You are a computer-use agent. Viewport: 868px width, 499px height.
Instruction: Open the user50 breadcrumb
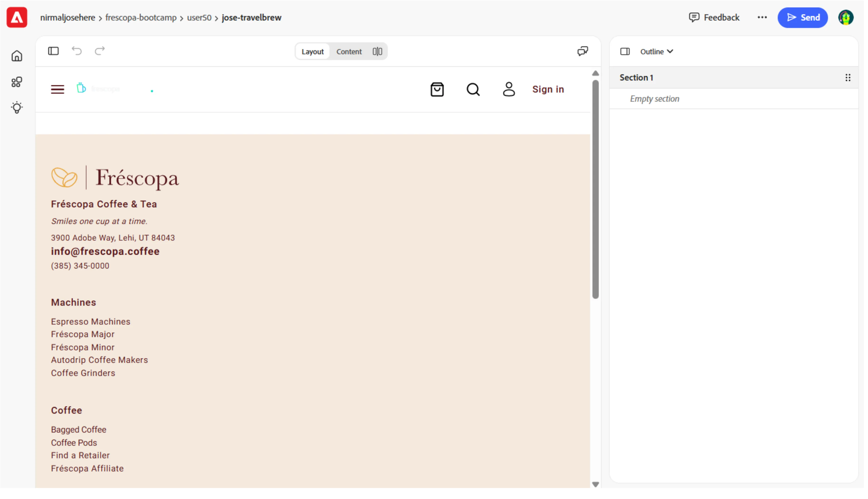(x=199, y=17)
